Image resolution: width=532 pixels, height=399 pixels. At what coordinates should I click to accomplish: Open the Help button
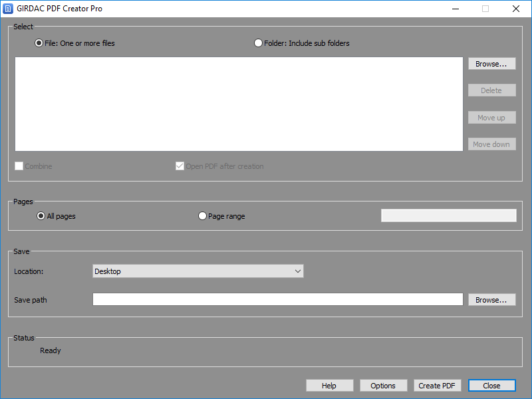(x=329, y=386)
